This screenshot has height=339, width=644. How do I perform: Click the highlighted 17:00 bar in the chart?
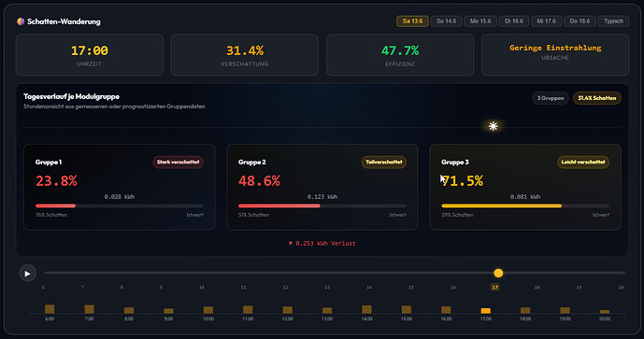[x=485, y=311]
